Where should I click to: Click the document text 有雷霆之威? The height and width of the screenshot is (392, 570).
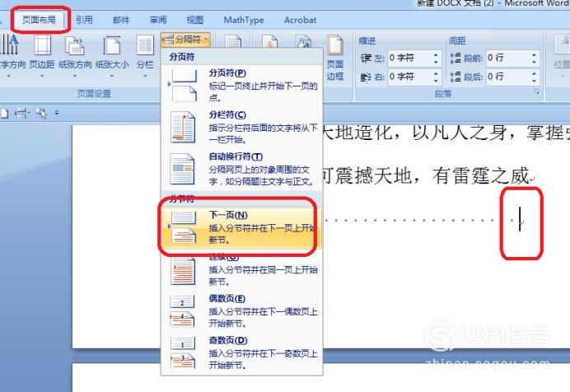pyautogui.click(x=480, y=176)
